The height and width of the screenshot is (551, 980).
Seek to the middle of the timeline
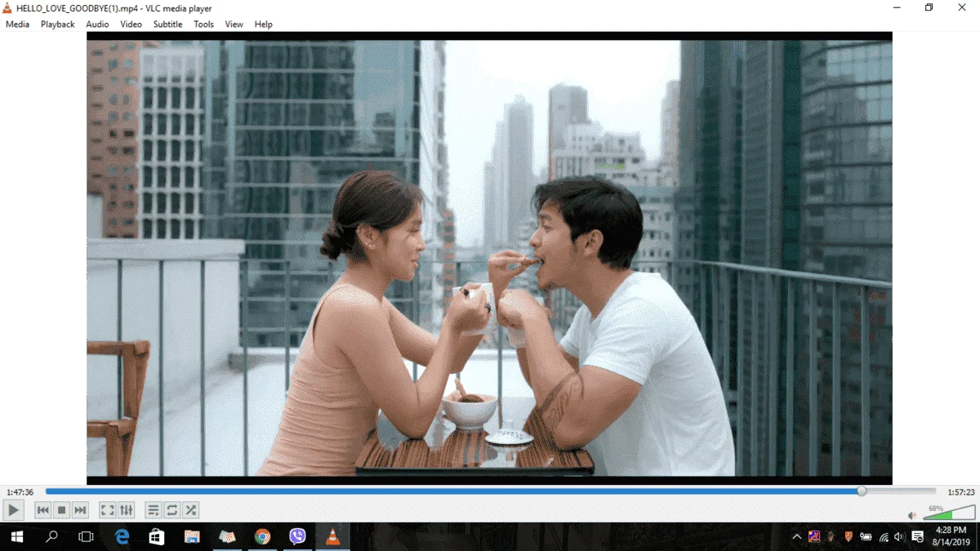click(491, 491)
